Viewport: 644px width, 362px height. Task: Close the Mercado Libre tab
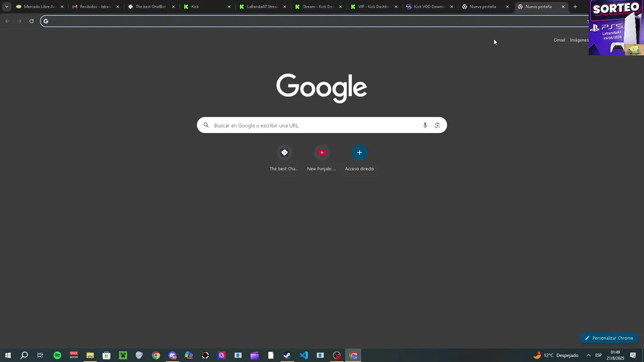click(x=62, y=7)
